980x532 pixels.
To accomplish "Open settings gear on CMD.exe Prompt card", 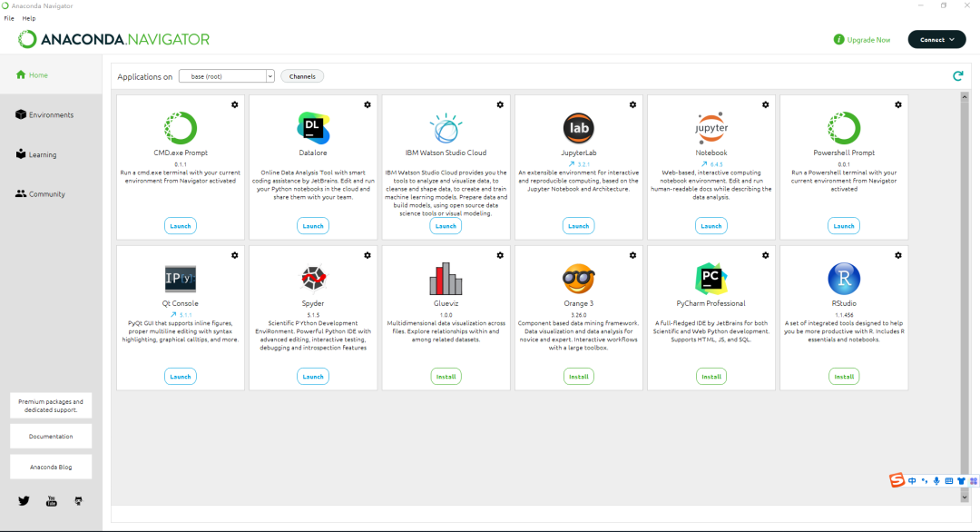I will 235,105.
